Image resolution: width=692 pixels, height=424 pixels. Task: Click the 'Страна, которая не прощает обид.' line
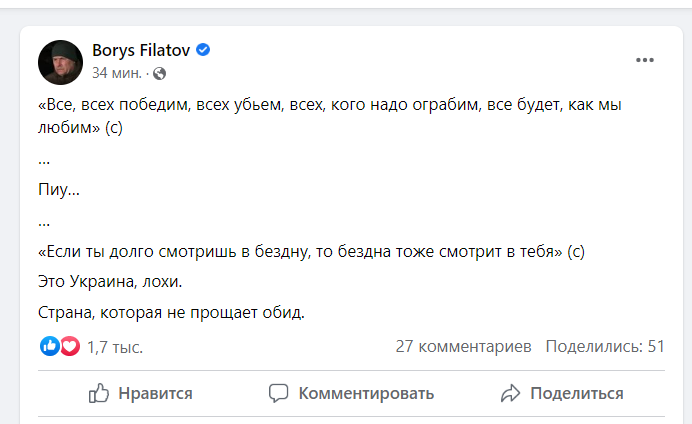pyautogui.click(x=170, y=312)
